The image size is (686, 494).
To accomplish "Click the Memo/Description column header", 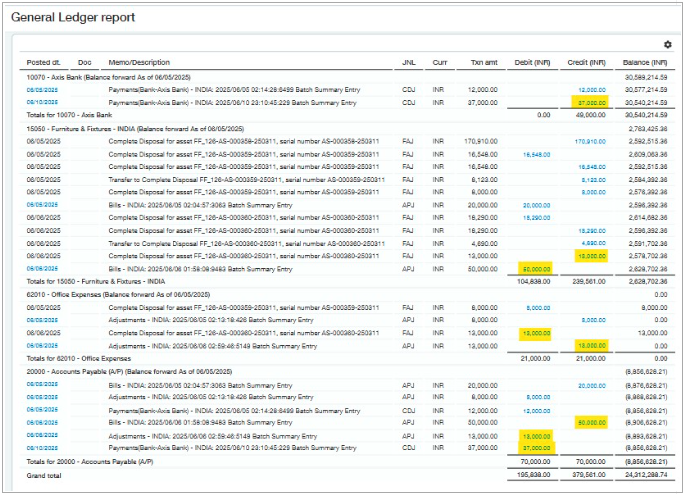I will click(139, 62).
